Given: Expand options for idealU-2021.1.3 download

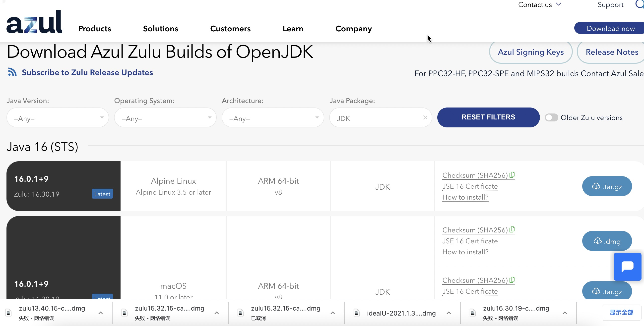Looking at the screenshot, I should [449, 313].
